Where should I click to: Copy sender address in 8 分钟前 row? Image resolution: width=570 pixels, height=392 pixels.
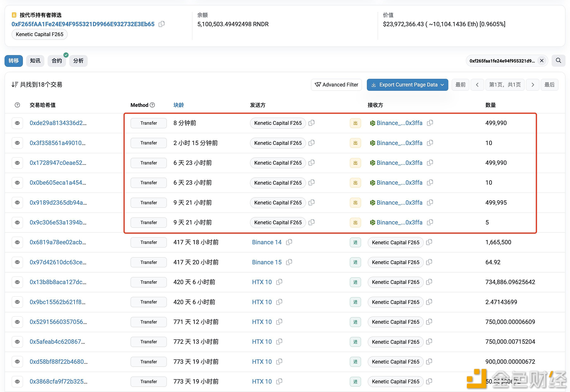click(x=312, y=123)
